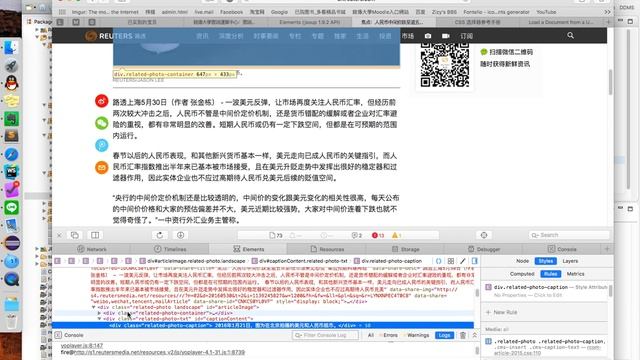Screen dimensions: 640x360
Task: Toggle the .related-photo rule checkbox icon
Action: [x=488, y=341]
